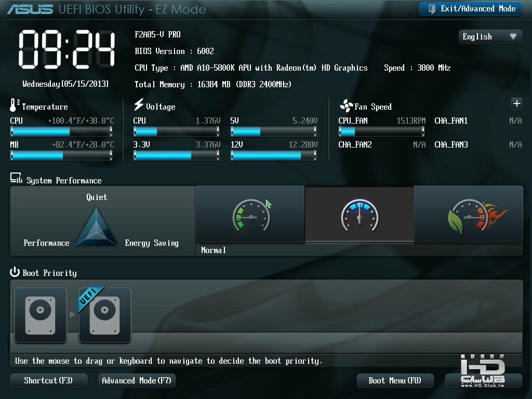Click the MB temperature bar
Viewport: 532px width, 399px height.
pos(61,155)
